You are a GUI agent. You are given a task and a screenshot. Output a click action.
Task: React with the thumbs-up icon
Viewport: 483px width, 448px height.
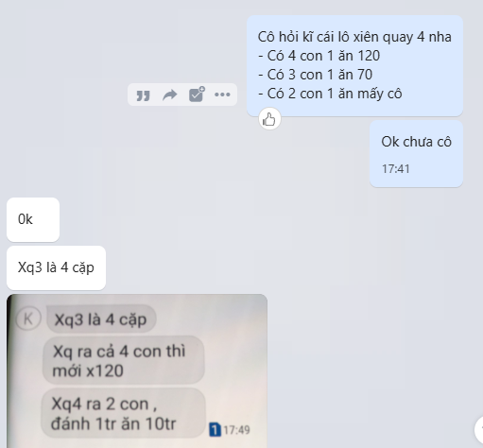[x=269, y=119]
